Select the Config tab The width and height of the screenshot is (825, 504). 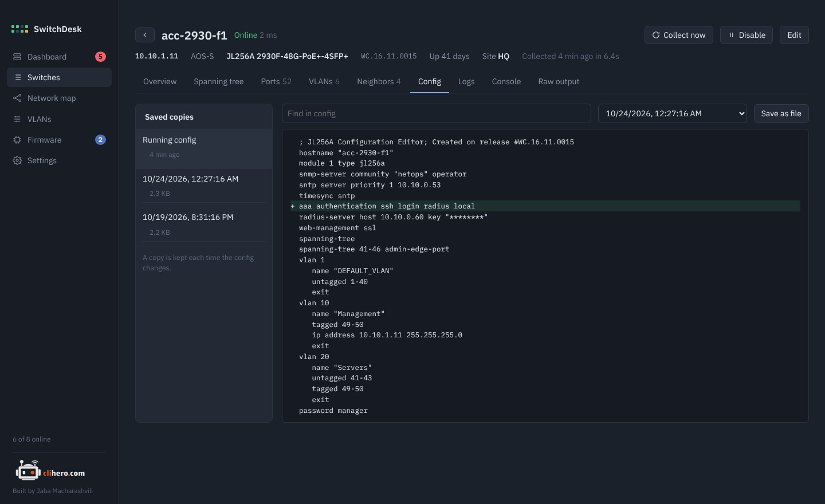point(430,81)
